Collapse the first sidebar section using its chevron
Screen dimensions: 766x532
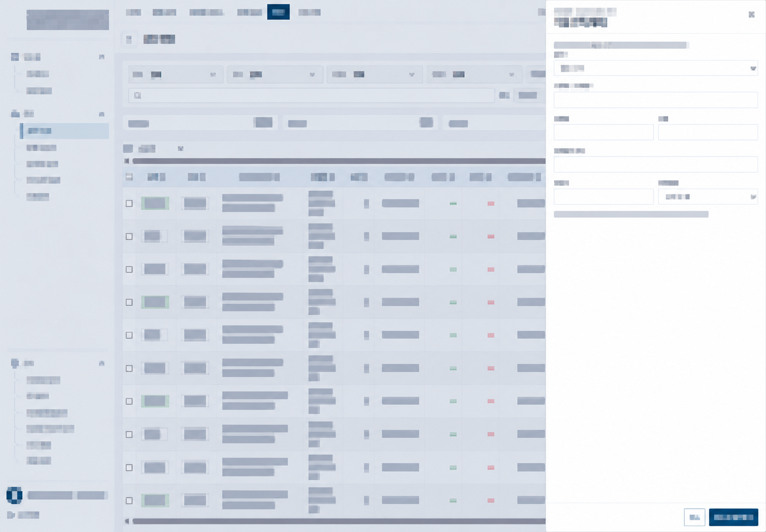pos(102,57)
